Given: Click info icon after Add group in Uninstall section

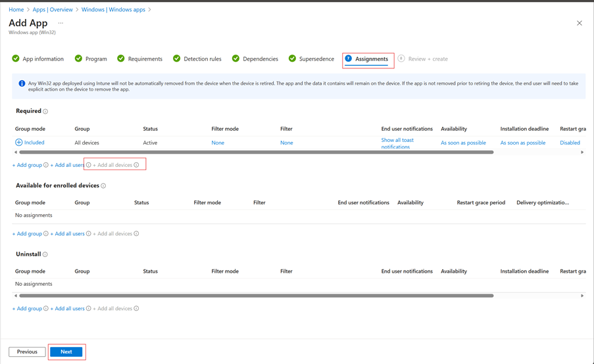Looking at the screenshot, I should point(46,308).
